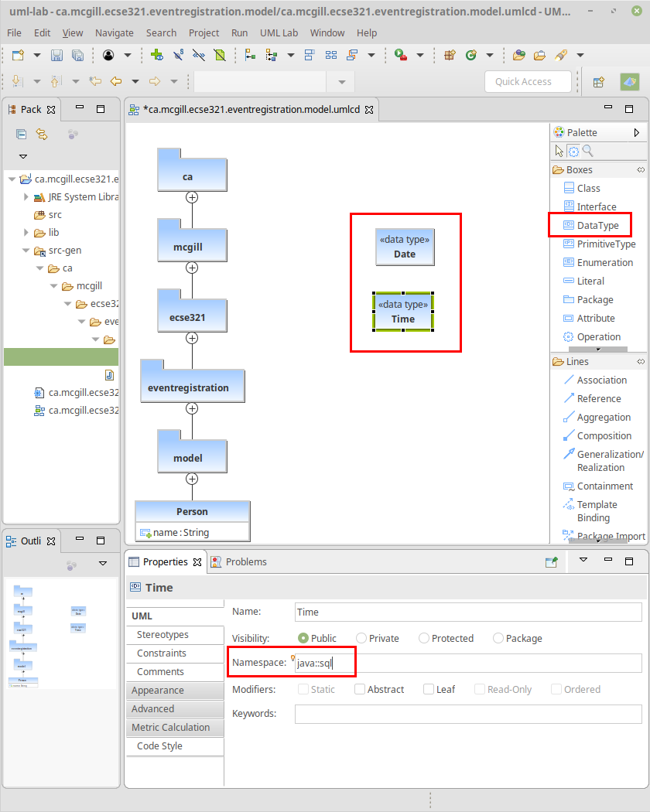Click the palette zoom magnifier tool
Screen dimensions: 650x812
588,151
